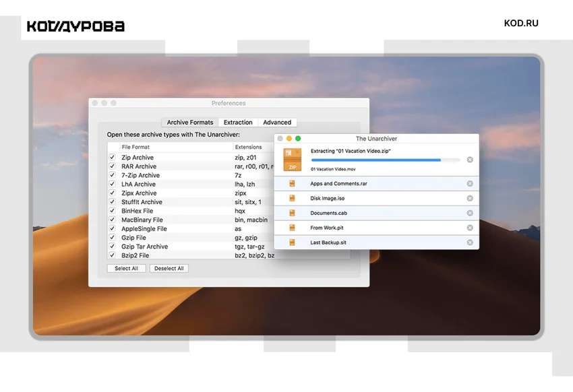Click archive icon beside Disk Image.iso
Screen dimensions: 573x392
[x=292, y=198]
